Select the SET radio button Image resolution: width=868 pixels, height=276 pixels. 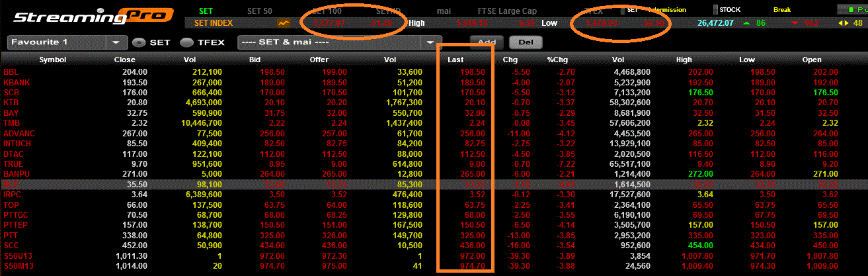[x=138, y=42]
